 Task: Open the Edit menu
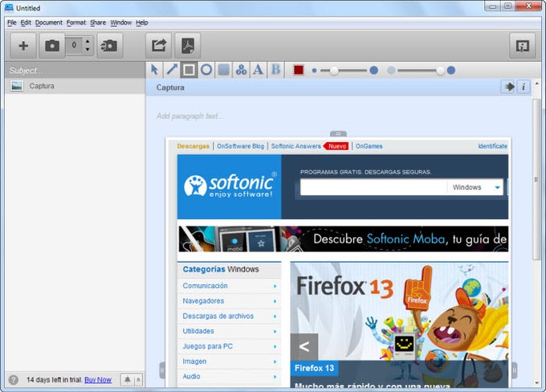point(26,22)
